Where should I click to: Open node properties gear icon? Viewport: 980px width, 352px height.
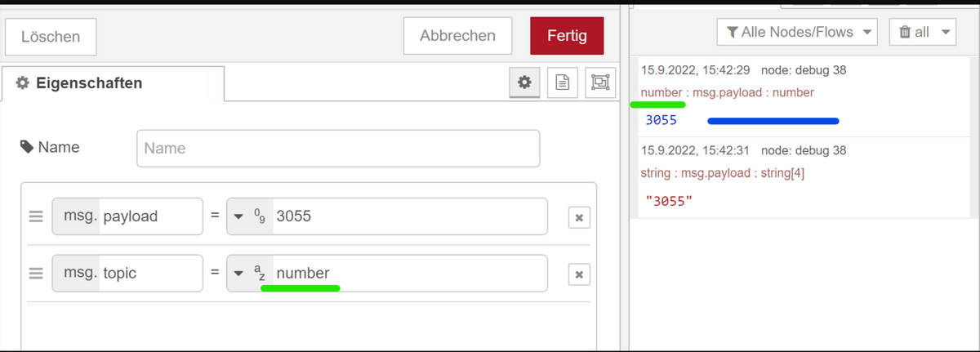[x=524, y=82]
